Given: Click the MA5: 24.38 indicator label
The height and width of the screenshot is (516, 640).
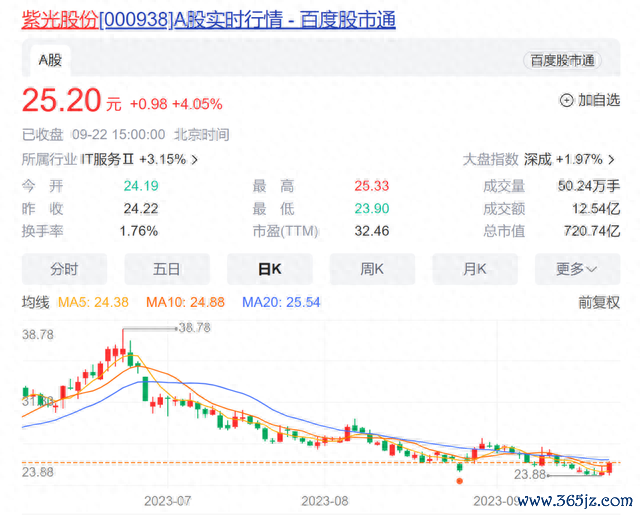Looking at the screenshot, I should 93,302.
